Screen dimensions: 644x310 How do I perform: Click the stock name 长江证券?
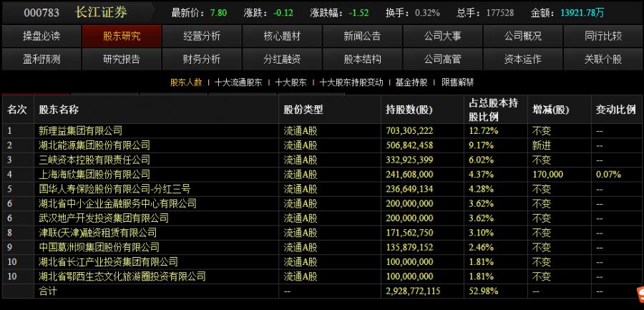tap(101, 12)
